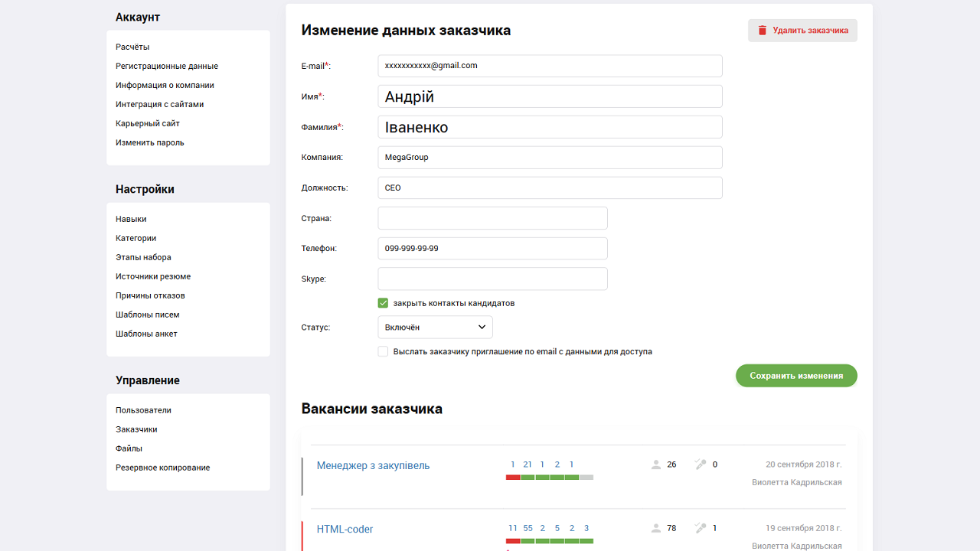Screen dimensions: 980x551
Task: Uncheck «закрыть контакты кандидатов»
Action: tap(383, 302)
